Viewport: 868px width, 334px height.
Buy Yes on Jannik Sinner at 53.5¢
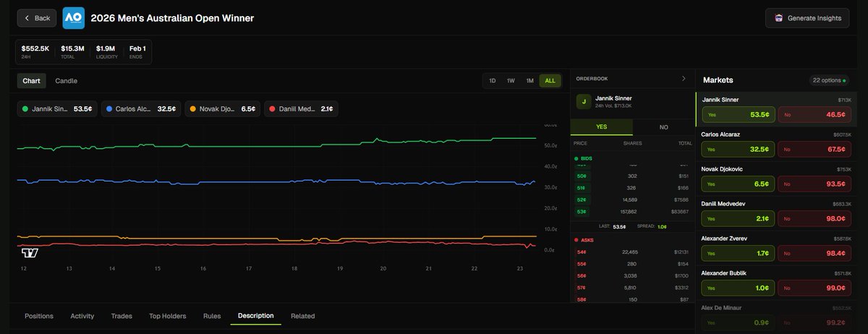[739, 115]
